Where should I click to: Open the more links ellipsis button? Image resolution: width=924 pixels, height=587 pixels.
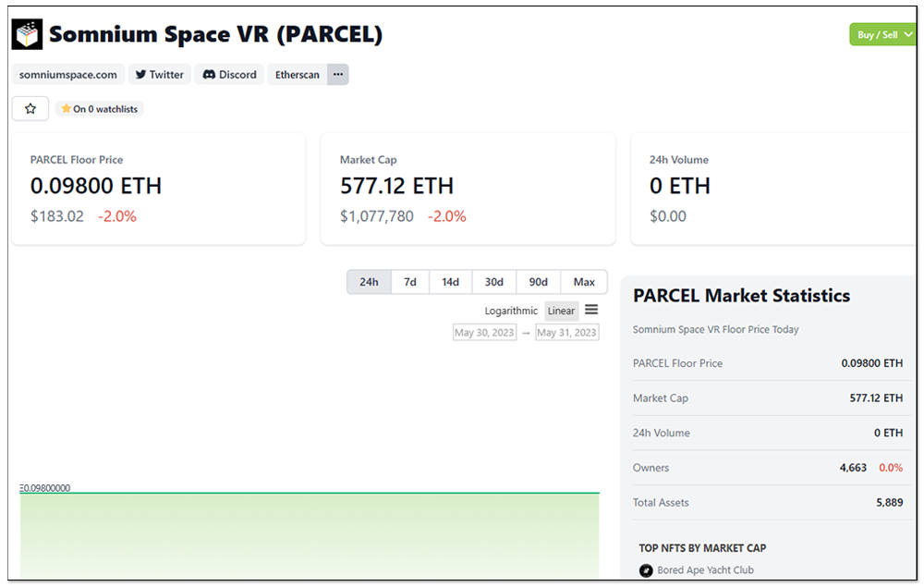[337, 74]
